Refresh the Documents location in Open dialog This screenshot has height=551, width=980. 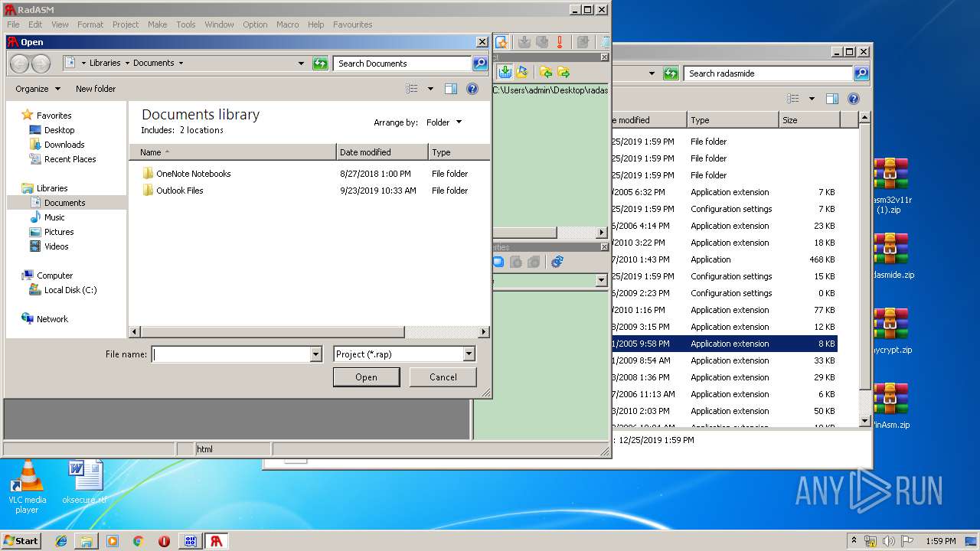[321, 64]
